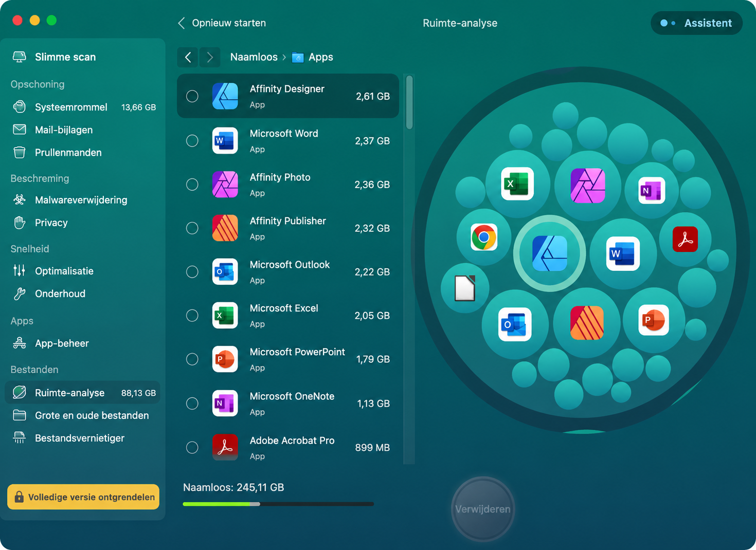Tick the Affinity Publisher checkbox

pyautogui.click(x=192, y=228)
